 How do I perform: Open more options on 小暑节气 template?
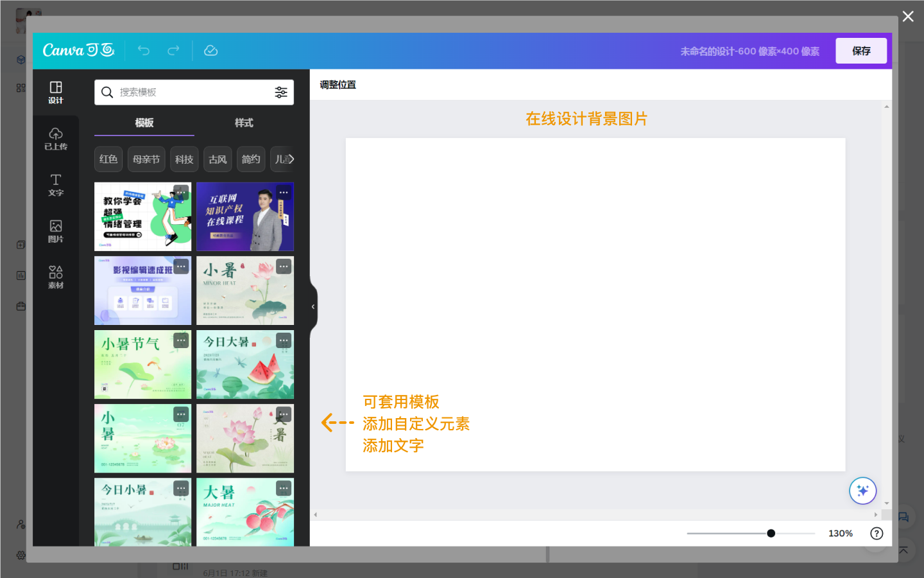181,340
